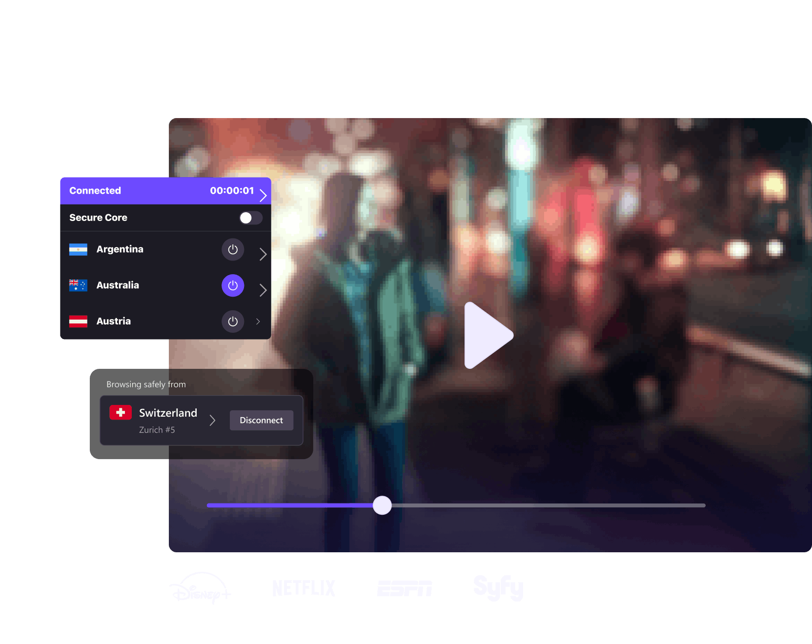Image resolution: width=812 pixels, height=644 pixels.
Task: Click the video progress slider handle
Action: click(382, 505)
